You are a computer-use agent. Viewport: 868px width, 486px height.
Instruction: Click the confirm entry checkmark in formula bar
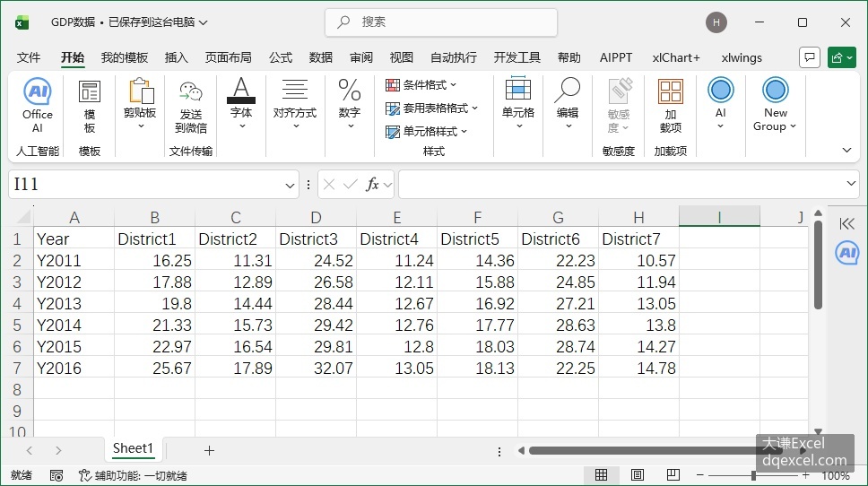[351, 185]
